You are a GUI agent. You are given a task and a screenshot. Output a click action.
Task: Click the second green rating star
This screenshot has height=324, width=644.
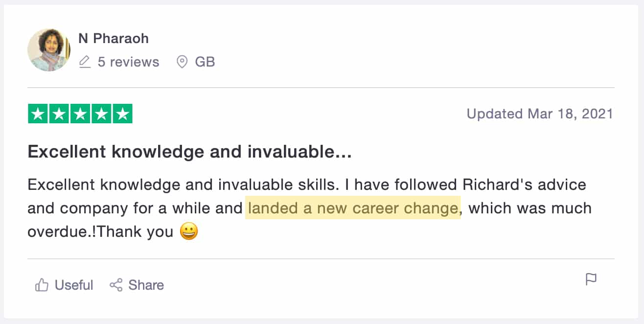[x=58, y=114]
